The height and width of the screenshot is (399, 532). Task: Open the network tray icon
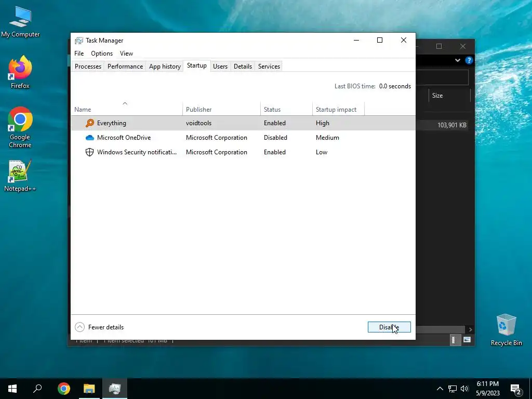pos(453,389)
